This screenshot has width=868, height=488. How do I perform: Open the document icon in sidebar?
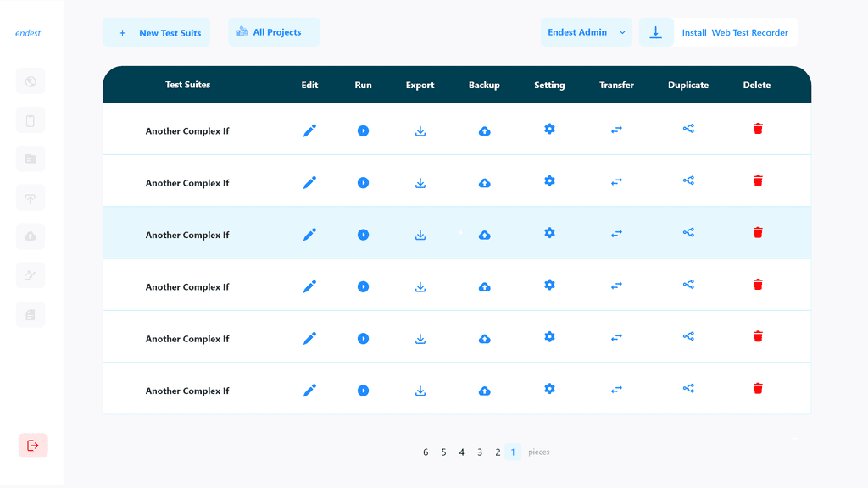click(x=31, y=315)
